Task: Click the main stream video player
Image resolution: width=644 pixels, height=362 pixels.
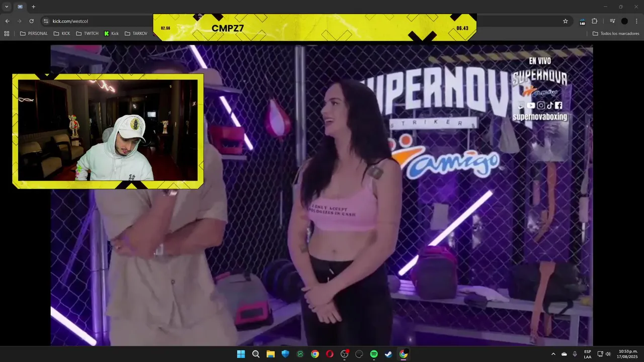Action: [321, 195]
